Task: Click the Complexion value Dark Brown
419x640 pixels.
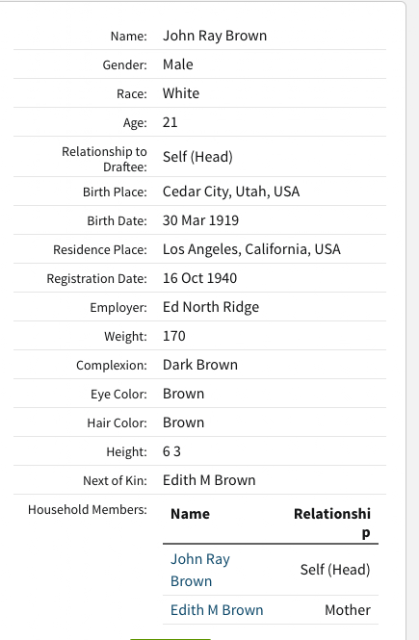Action: tap(200, 364)
